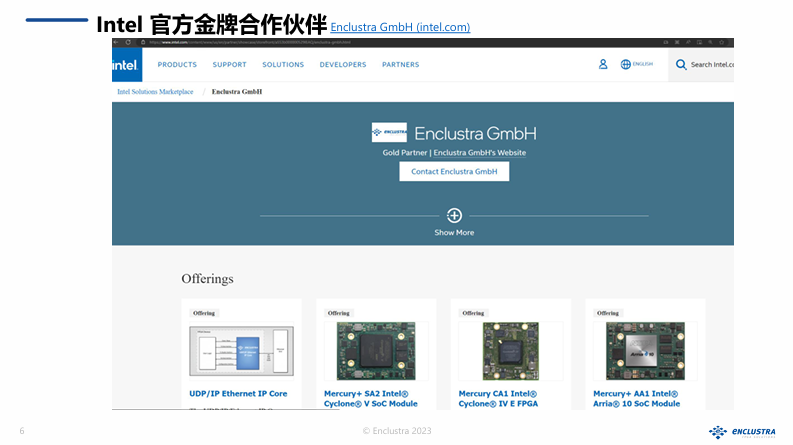Open UDP/IP Ethernet IP Core link
The width and height of the screenshot is (793, 445).
(x=238, y=393)
